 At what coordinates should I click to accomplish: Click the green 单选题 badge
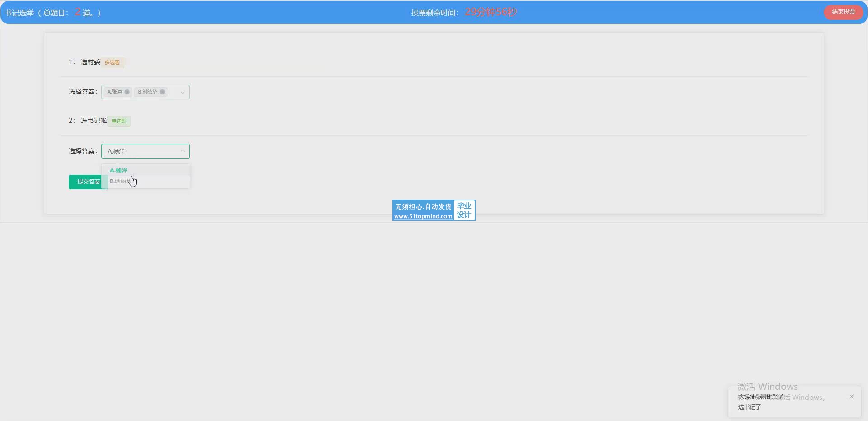tap(119, 121)
